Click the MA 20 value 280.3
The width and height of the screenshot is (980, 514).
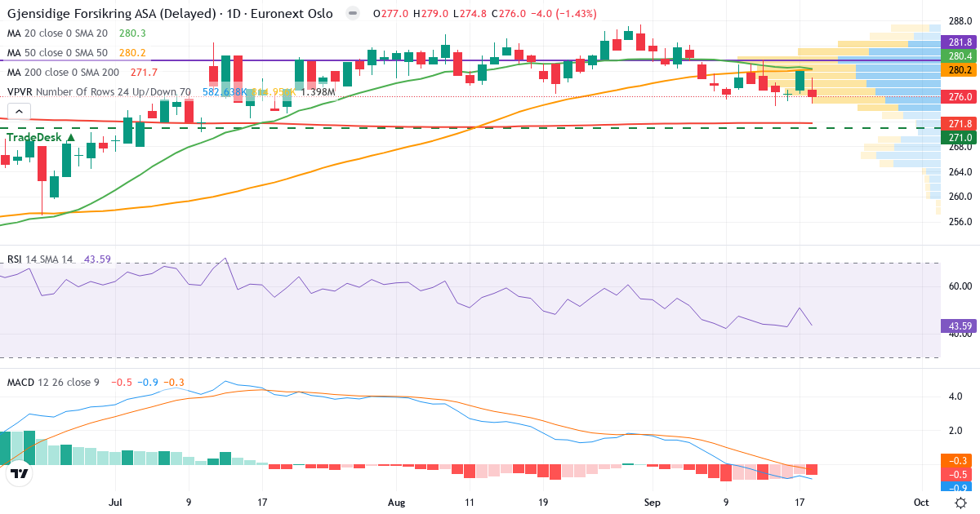132,33
